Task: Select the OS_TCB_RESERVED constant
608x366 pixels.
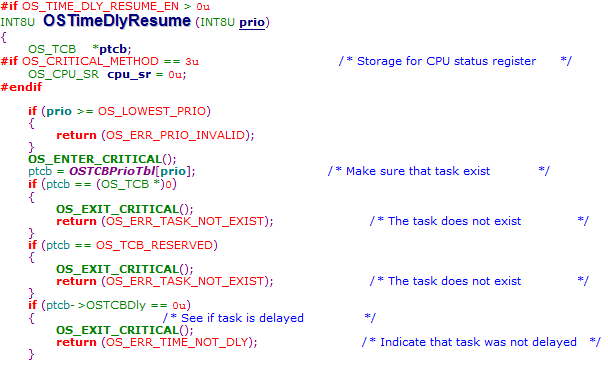Action: [x=154, y=245]
